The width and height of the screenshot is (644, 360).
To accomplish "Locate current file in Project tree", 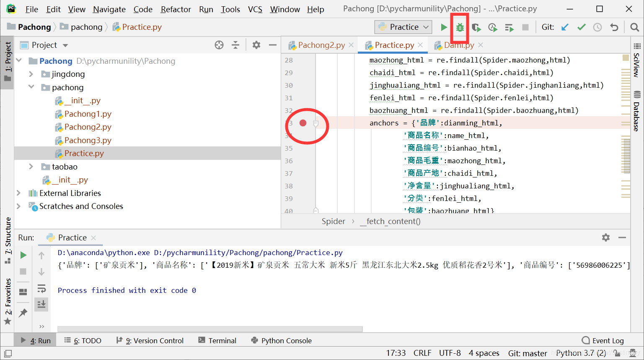I will click(x=219, y=45).
